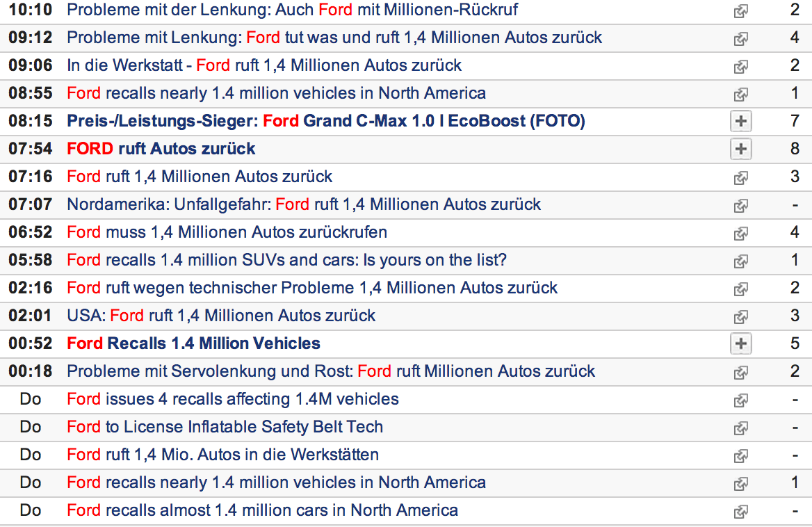Screen dimensions: 812x527
Task: Click external icon for '4 recalls affecting 1.4M' row
Action: [x=741, y=400]
